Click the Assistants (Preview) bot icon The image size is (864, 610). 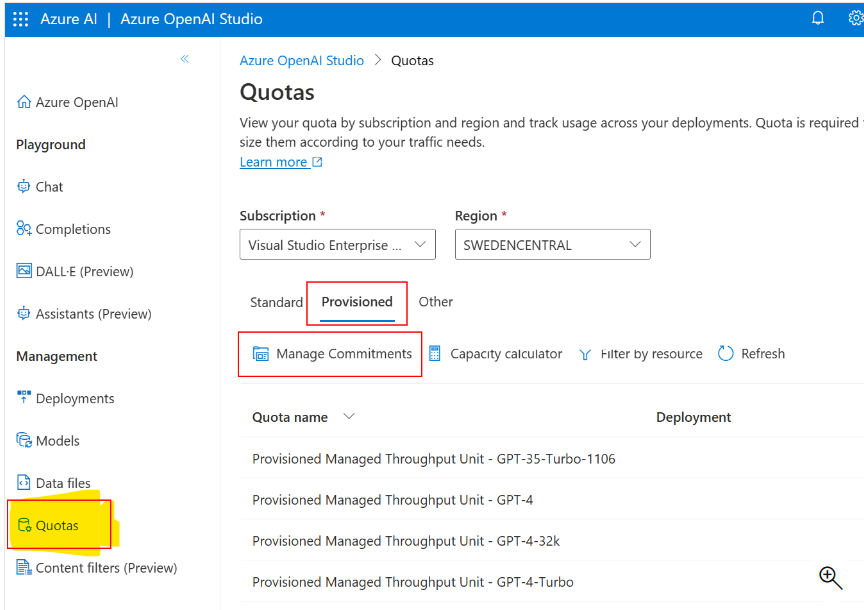click(24, 314)
